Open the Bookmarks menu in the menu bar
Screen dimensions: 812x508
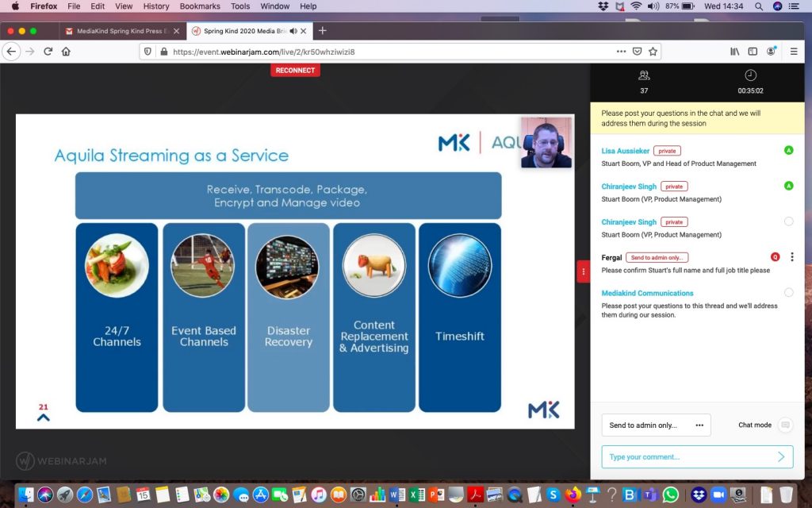(199, 6)
